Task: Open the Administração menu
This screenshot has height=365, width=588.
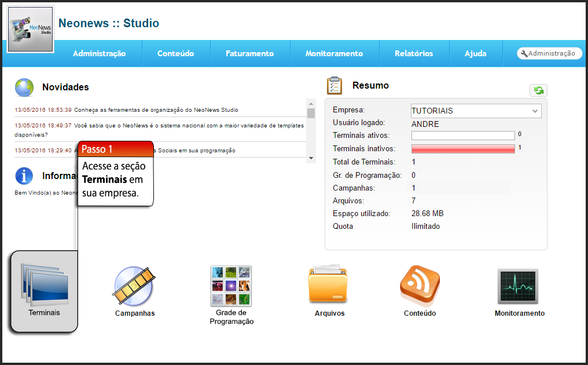Action: pos(99,53)
